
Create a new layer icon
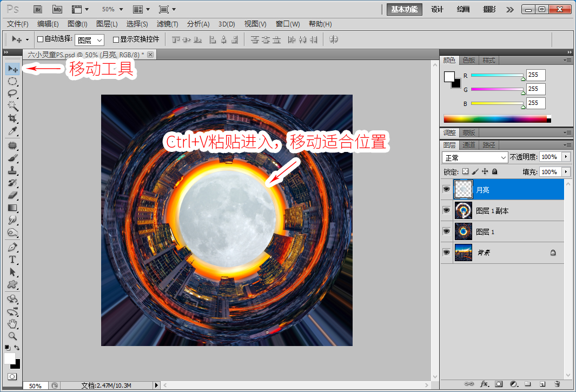tap(542, 384)
